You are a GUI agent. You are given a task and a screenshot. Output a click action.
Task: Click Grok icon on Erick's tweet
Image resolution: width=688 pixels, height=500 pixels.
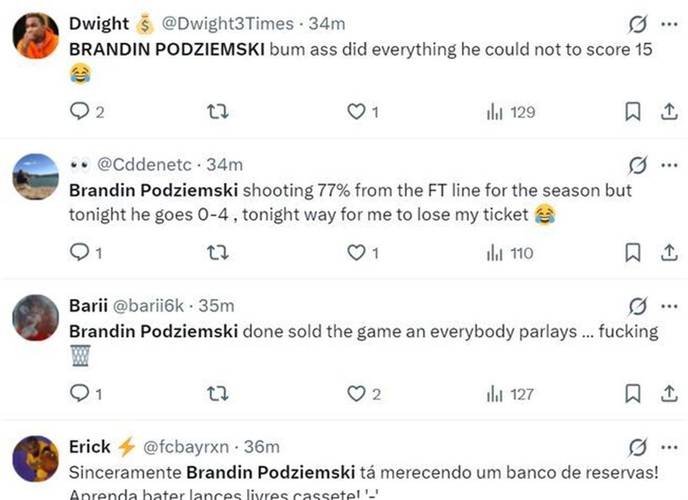point(636,446)
